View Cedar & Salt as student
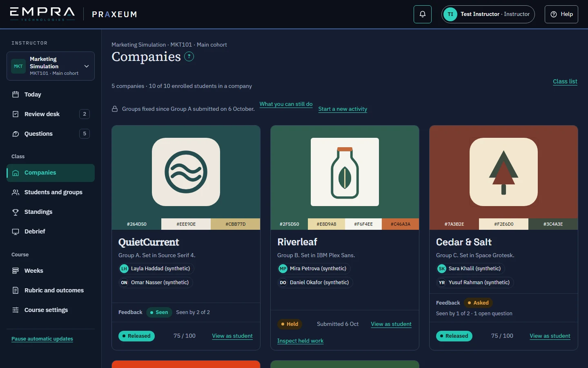Viewport: 588px width, 368px height. click(x=550, y=336)
